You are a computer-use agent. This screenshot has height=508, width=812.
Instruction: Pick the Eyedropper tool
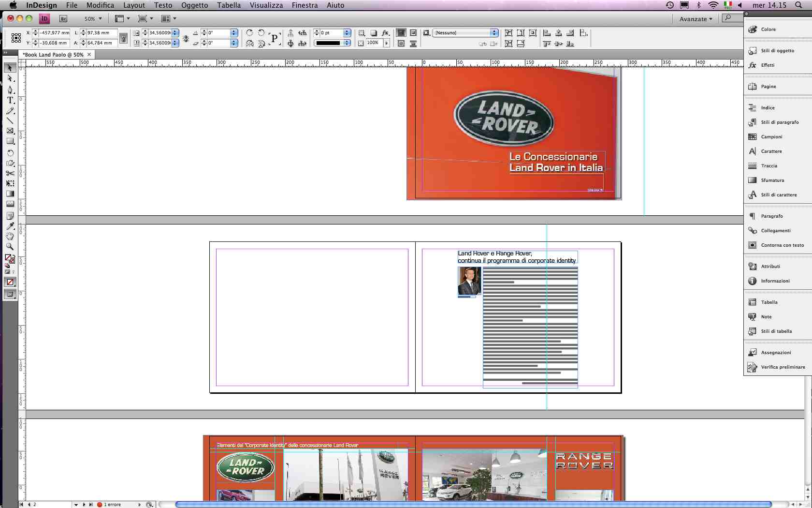[x=10, y=226]
